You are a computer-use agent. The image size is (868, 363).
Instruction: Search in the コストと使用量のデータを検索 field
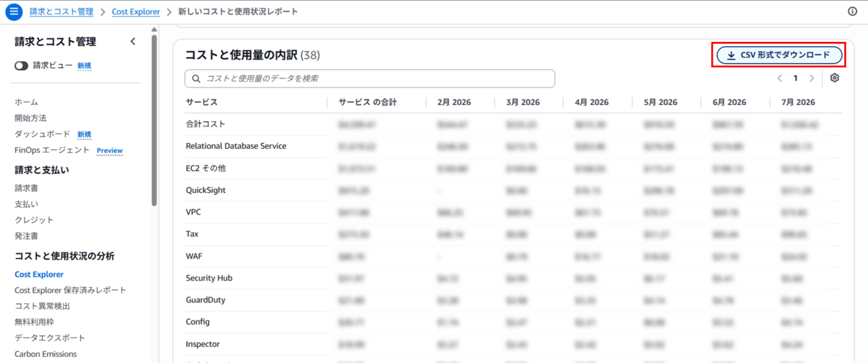tap(370, 79)
